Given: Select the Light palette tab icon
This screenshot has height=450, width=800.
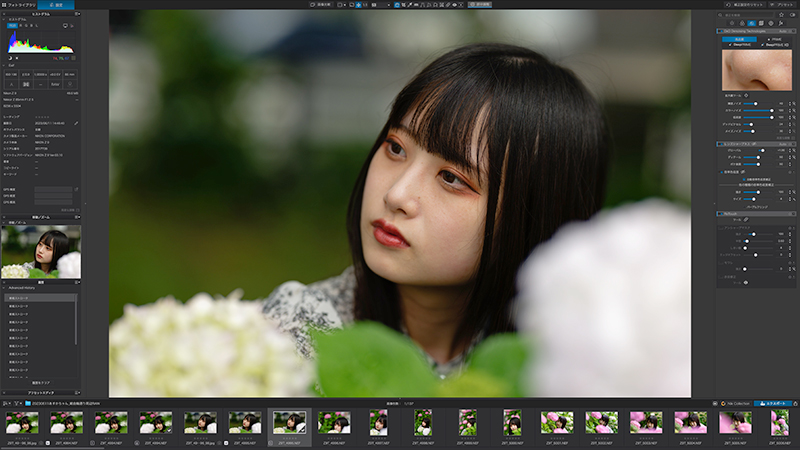Looking at the screenshot, I should (732, 23).
